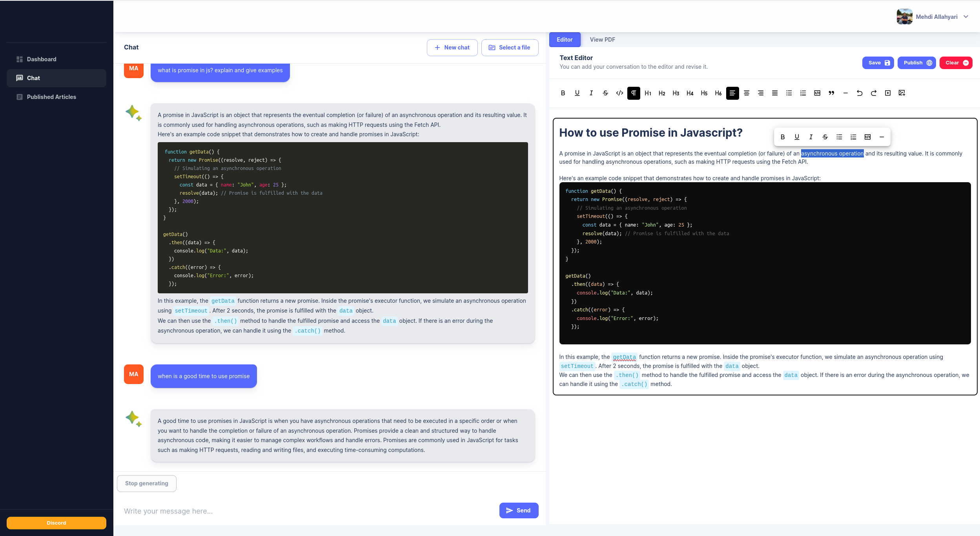Click the redo arrow in editor toolbar
Image resolution: width=980 pixels, height=536 pixels.
[874, 93]
